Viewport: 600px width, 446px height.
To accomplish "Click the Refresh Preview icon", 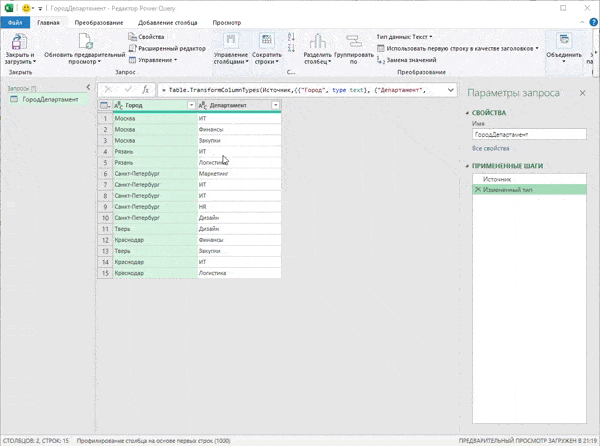I will point(85,41).
